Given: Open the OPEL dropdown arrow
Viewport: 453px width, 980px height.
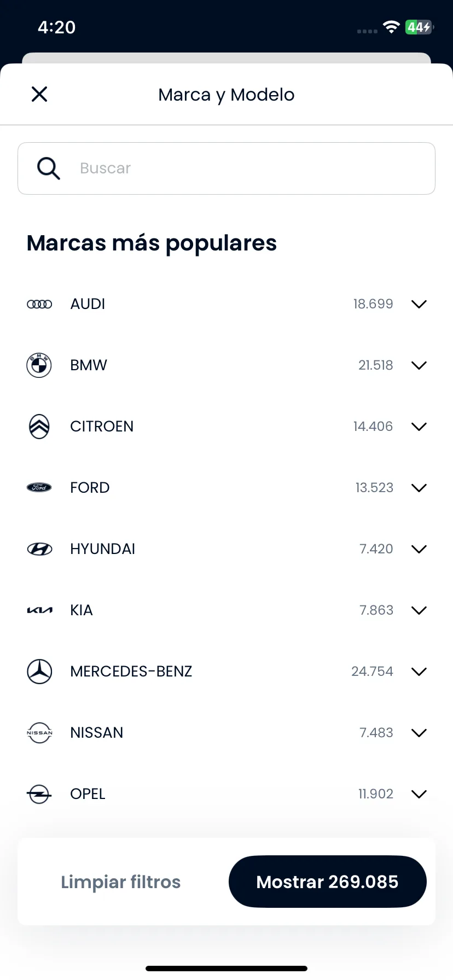Looking at the screenshot, I should [x=419, y=794].
